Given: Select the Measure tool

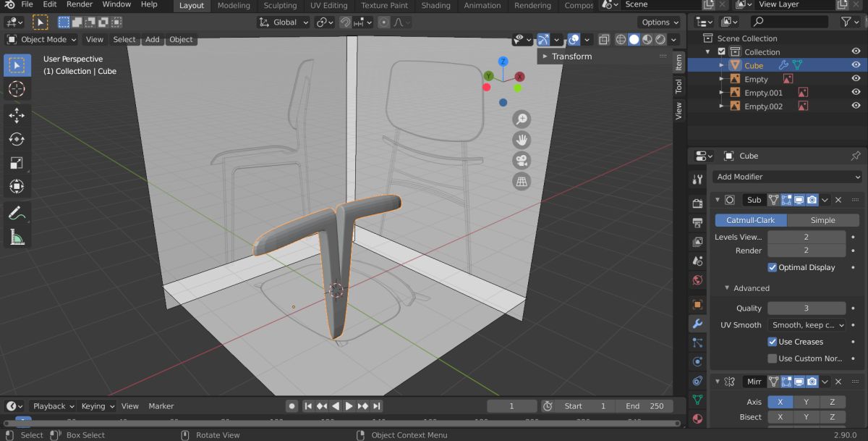Looking at the screenshot, I should tap(17, 237).
